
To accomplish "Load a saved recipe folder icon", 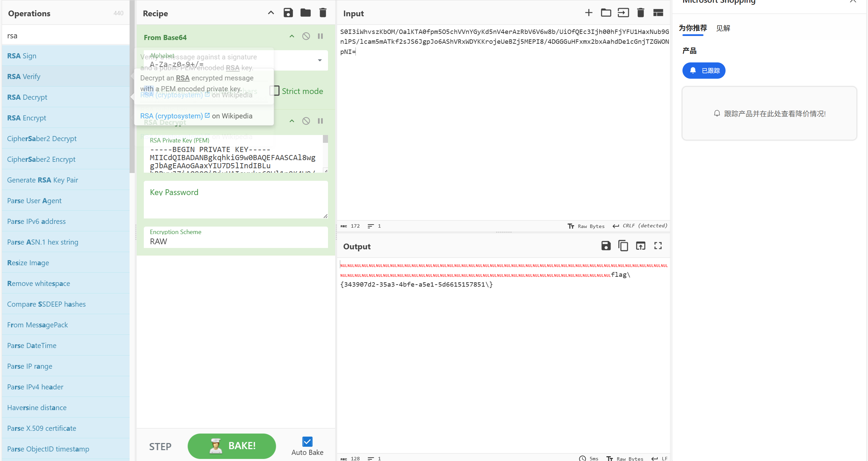I will [x=305, y=13].
